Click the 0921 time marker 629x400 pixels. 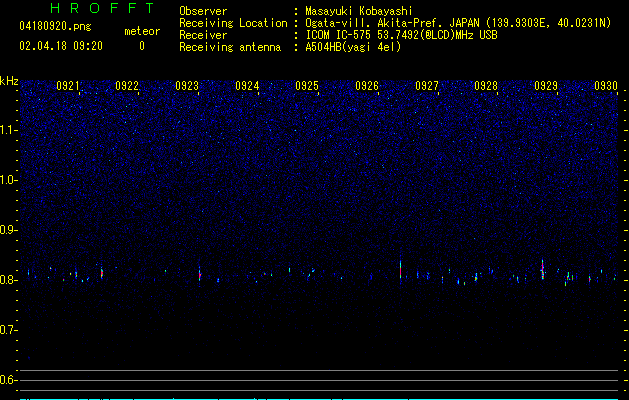[x=67, y=86]
